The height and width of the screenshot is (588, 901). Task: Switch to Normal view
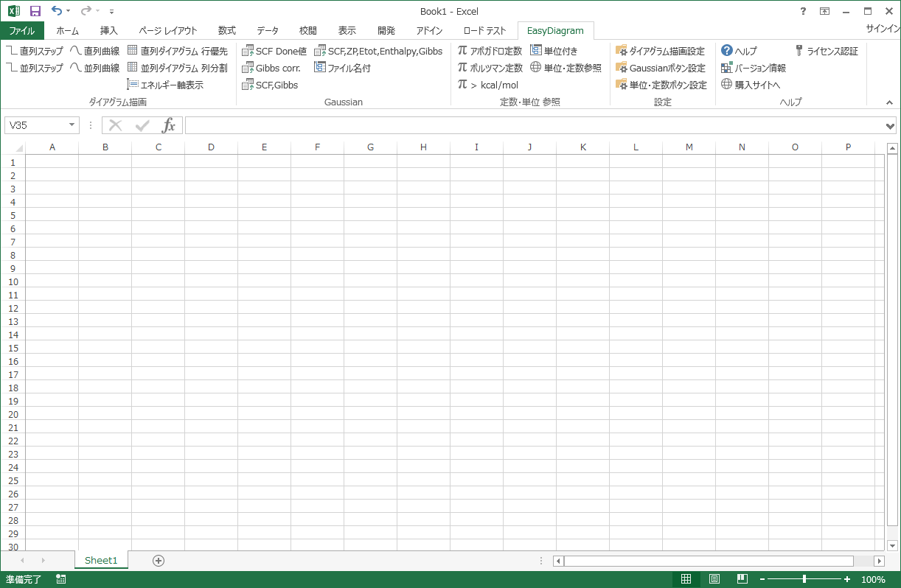[686, 580]
